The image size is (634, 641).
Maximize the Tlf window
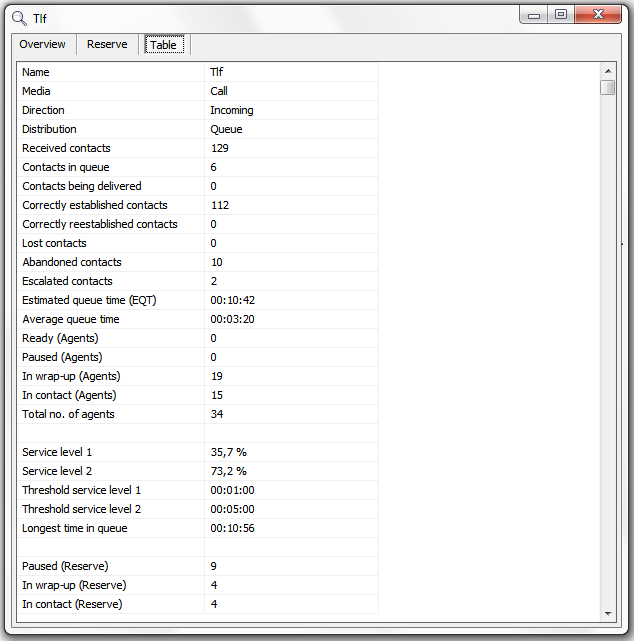pos(560,15)
